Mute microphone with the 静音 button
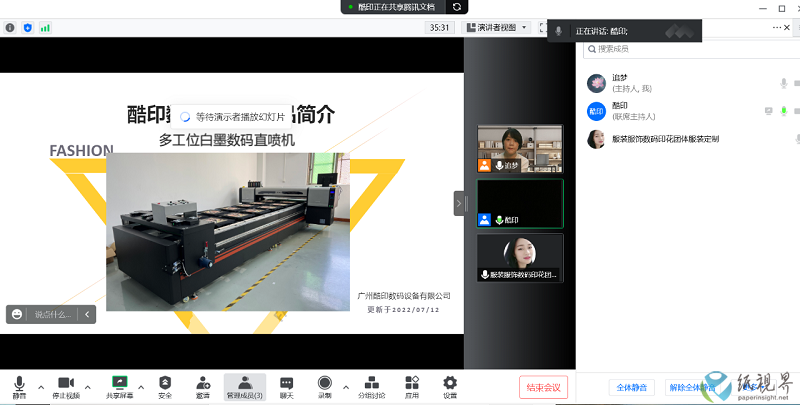This screenshot has width=800, height=405. tap(19, 387)
